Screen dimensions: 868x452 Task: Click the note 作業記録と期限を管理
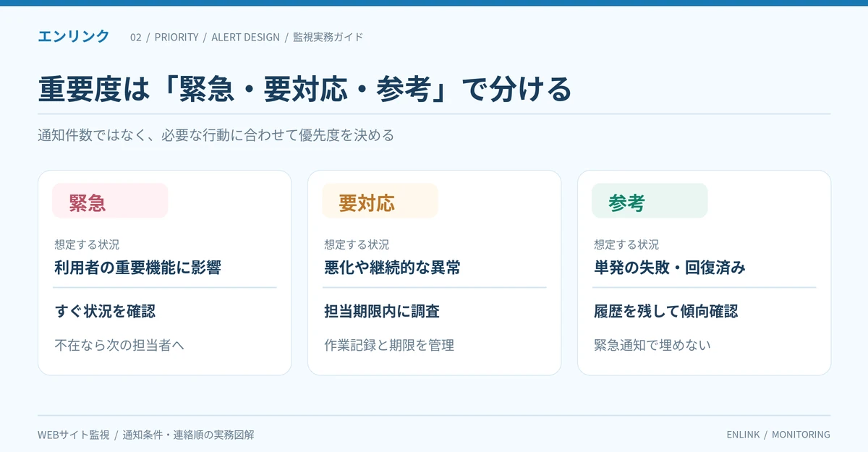tap(389, 345)
